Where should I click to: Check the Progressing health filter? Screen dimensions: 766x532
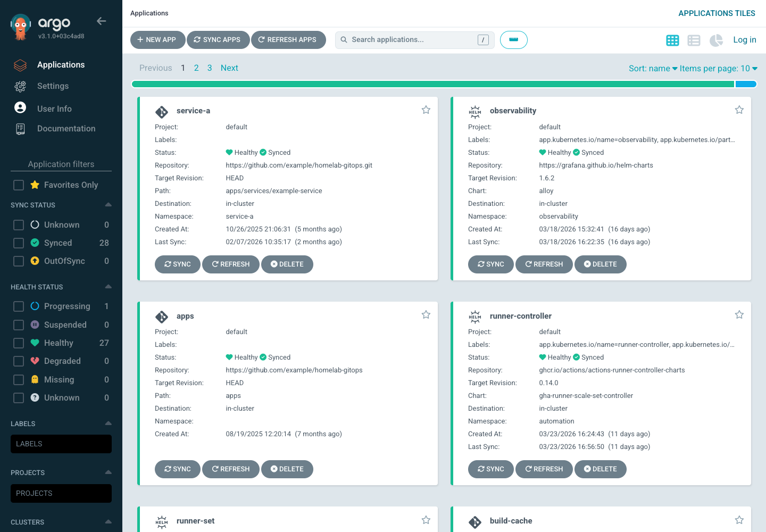click(x=19, y=306)
